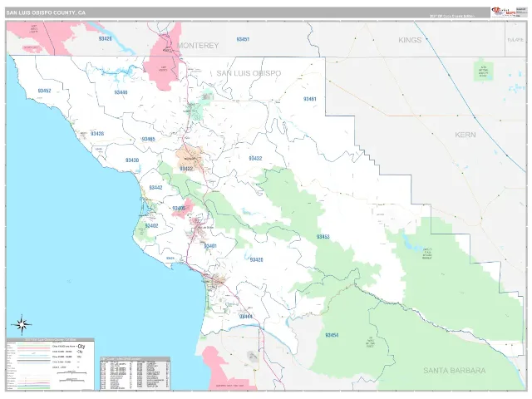Click the 'SAN LUIS OBISPO COUNTY, CA' title
This screenshot has width=532, height=399.
tap(46, 13)
